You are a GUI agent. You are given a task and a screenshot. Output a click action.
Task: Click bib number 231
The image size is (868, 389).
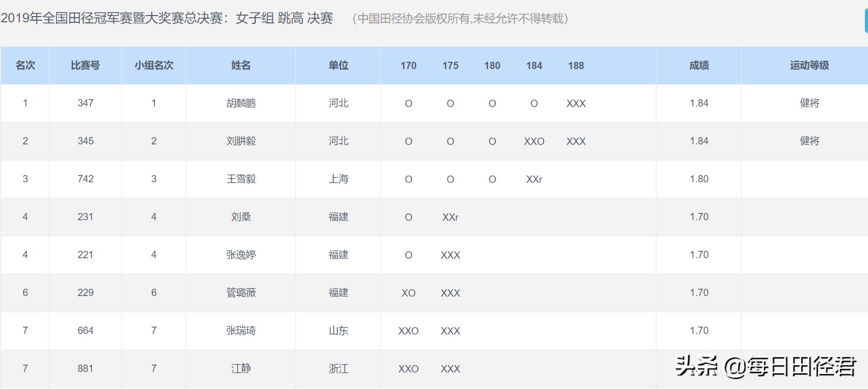[x=85, y=217]
